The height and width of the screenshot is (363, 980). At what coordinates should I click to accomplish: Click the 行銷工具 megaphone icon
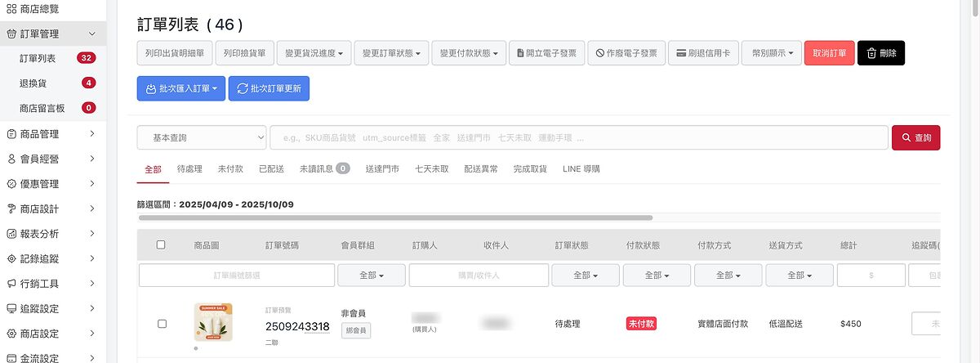click(x=11, y=284)
